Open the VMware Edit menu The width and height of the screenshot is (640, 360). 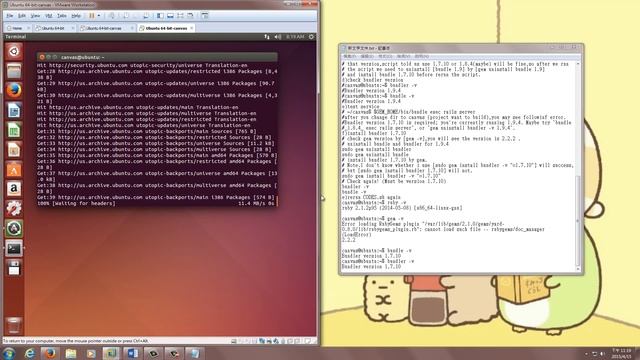pyautogui.click(x=22, y=16)
